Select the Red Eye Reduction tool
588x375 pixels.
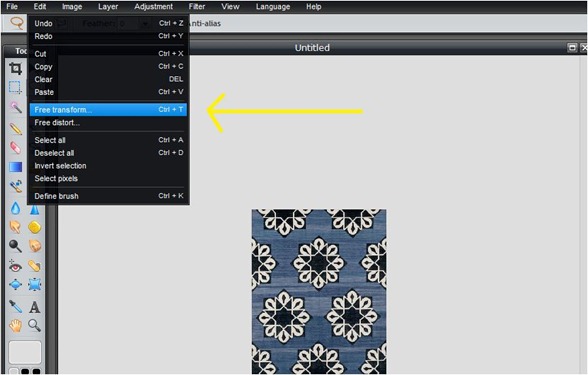pos(15,266)
